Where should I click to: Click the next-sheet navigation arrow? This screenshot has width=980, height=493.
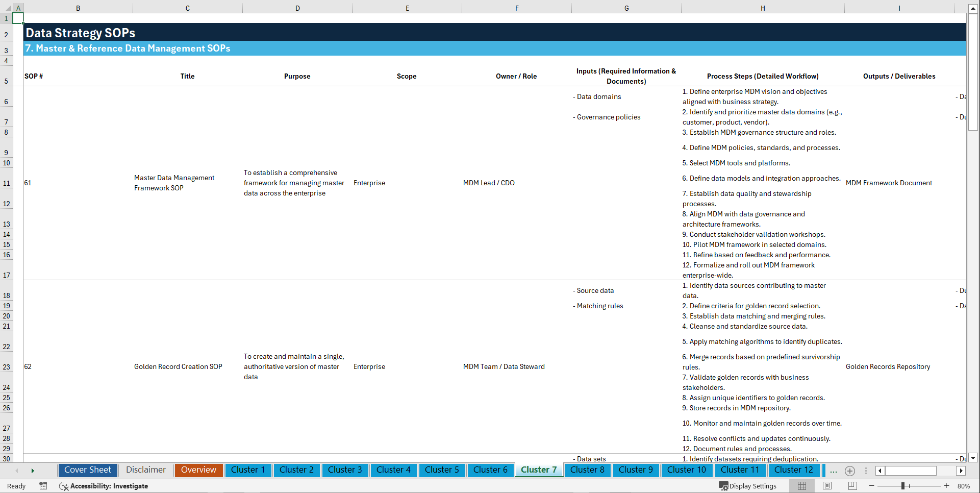33,471
